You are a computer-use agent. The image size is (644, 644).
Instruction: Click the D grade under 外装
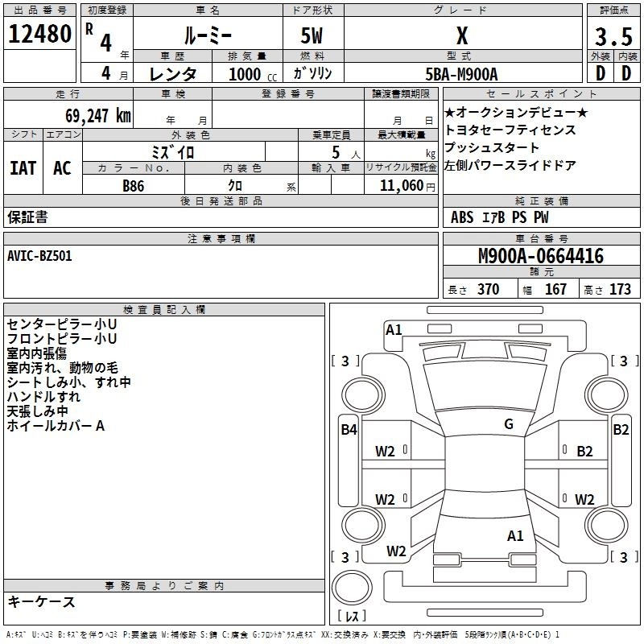tap(600, 73)
